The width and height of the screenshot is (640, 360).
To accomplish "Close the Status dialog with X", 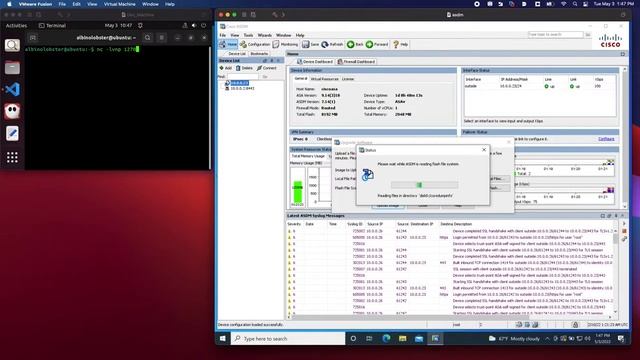I will [484, 150].
